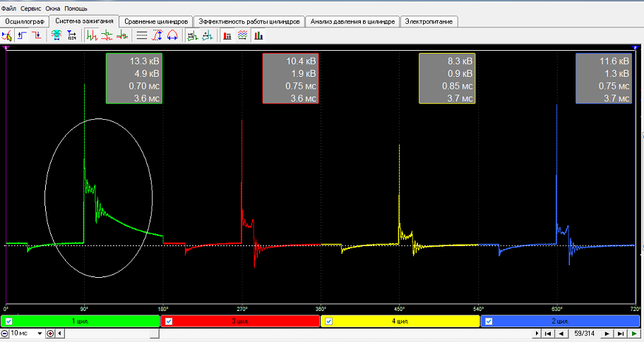The height and width of the screenshot is (342, 644).
Task: Open the Окна menu
Action: [x=52, y=8]
